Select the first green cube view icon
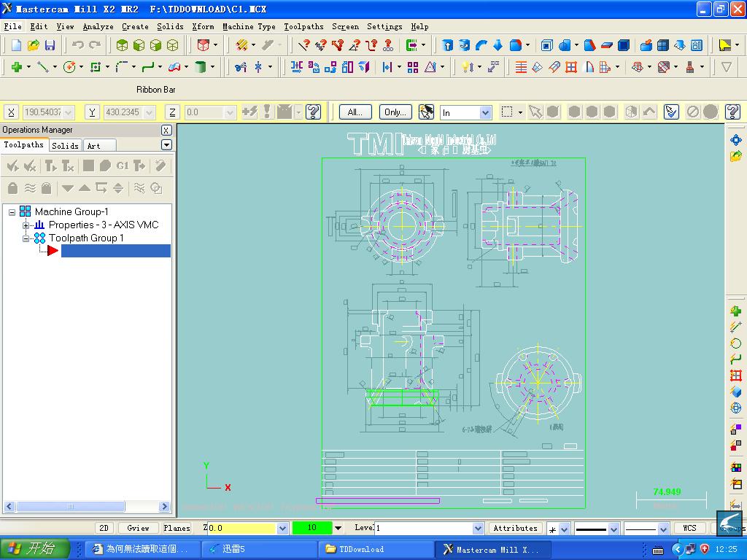The height and width of the screenshot is (560, 747). [122, 45]
